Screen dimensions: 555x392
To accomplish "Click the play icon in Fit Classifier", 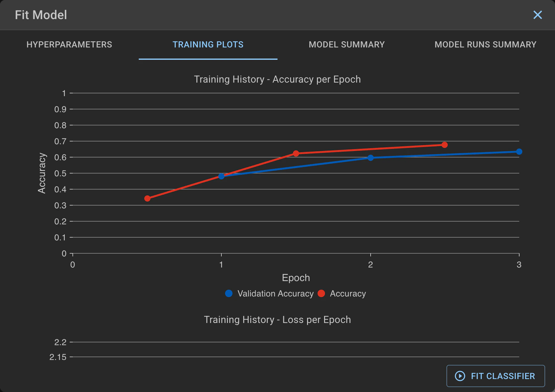I will [x=460, y=376].
